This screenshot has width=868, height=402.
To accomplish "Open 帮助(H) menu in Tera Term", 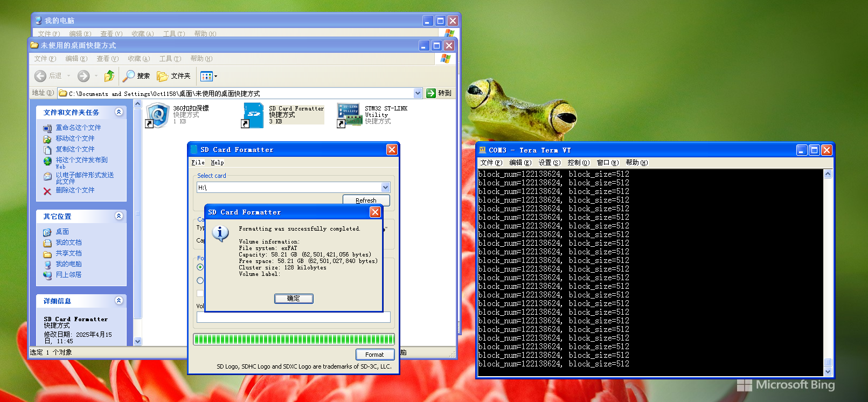I will (636, 163).
